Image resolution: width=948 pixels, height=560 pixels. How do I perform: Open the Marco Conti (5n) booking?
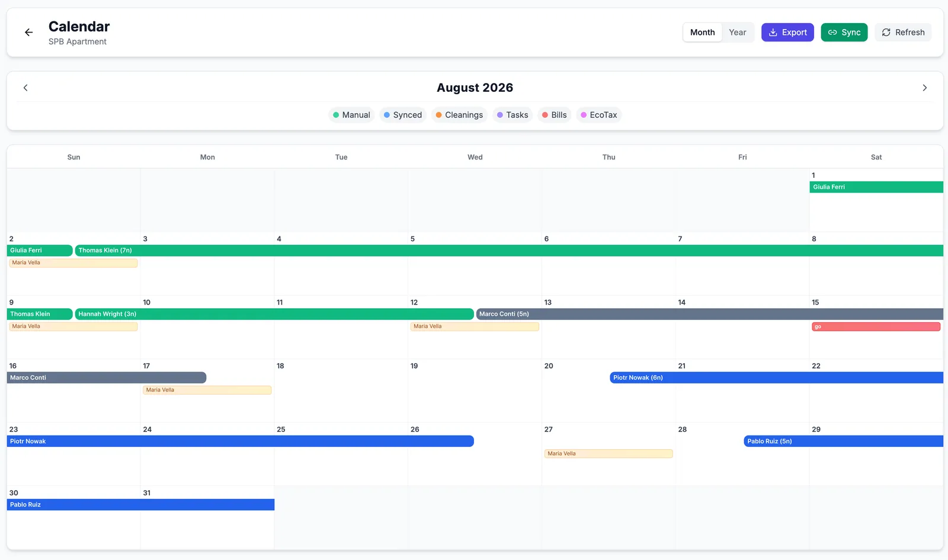[710, 314]
